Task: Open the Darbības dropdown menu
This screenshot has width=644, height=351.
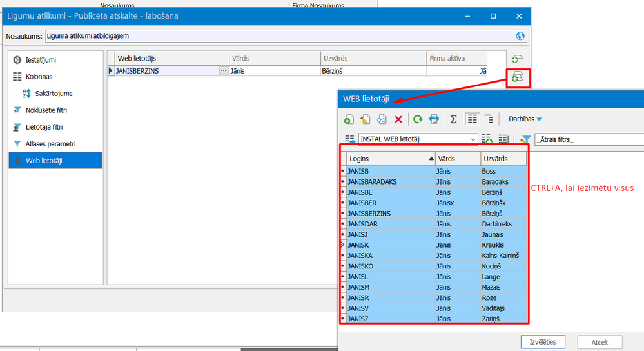Action: pos(521,119)
